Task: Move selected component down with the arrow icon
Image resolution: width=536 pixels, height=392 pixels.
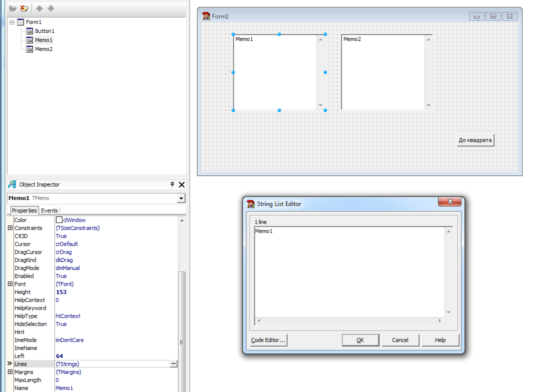Action: 51,8
